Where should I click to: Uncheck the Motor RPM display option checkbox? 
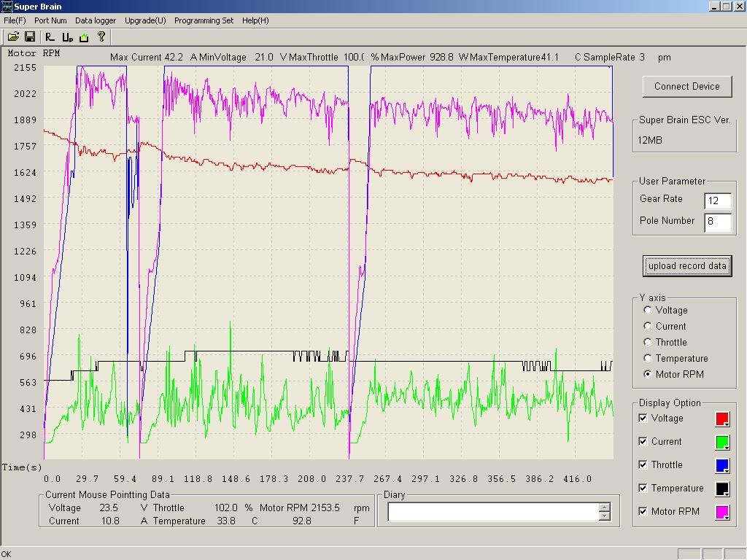643,511
